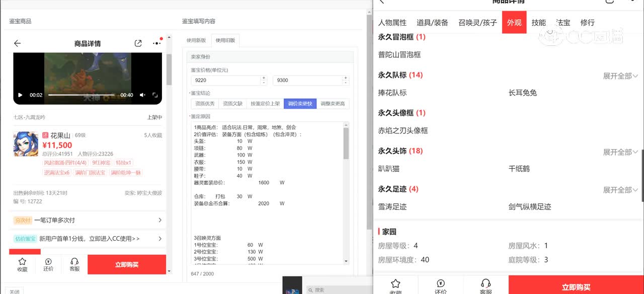Select the 调价卖更快 conclusion option
Screen dimensions: 644x294
click(x=300, y=104)
